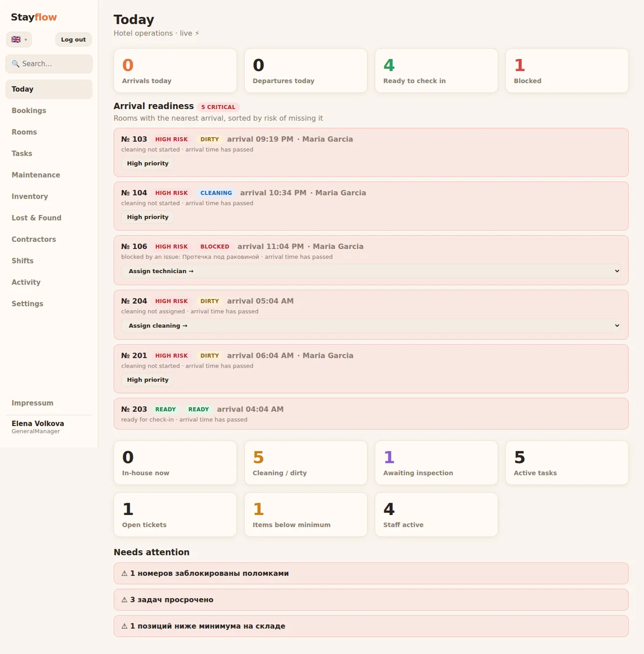644x654 pixels.
Task: Open the room № 103 arrival row
Action: point(371,152)
